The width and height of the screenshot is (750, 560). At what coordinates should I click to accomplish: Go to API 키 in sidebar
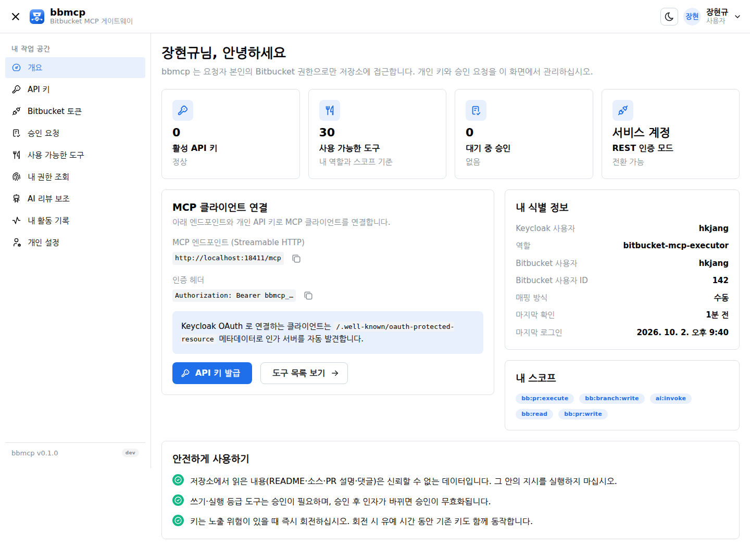click(x=75, y=90)
